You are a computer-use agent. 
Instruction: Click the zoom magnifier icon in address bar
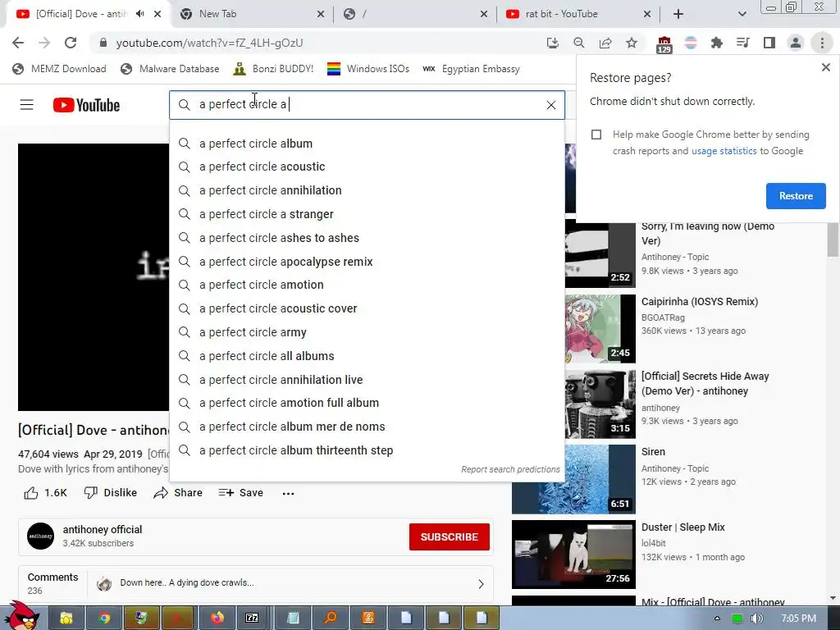(579, 43)
